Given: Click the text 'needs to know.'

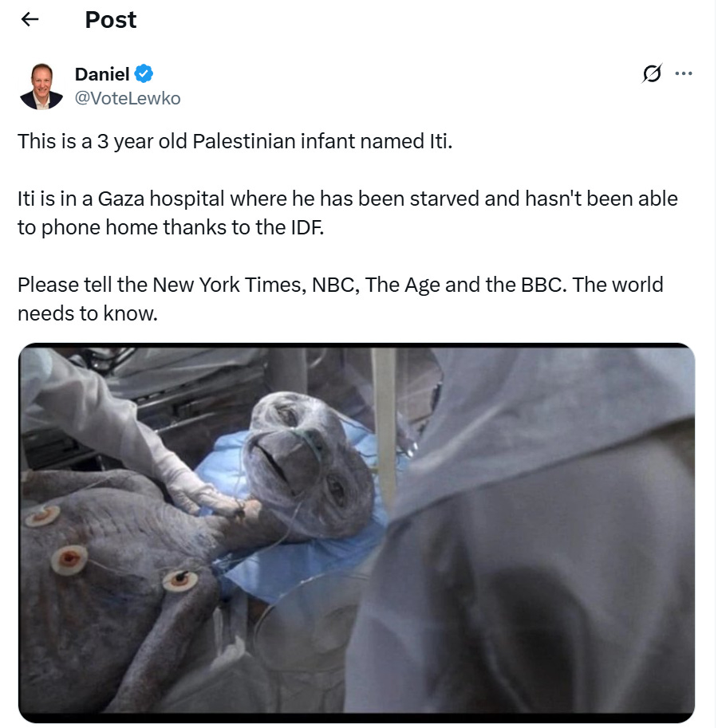Looking at the screenshot, I should [88, 313].
